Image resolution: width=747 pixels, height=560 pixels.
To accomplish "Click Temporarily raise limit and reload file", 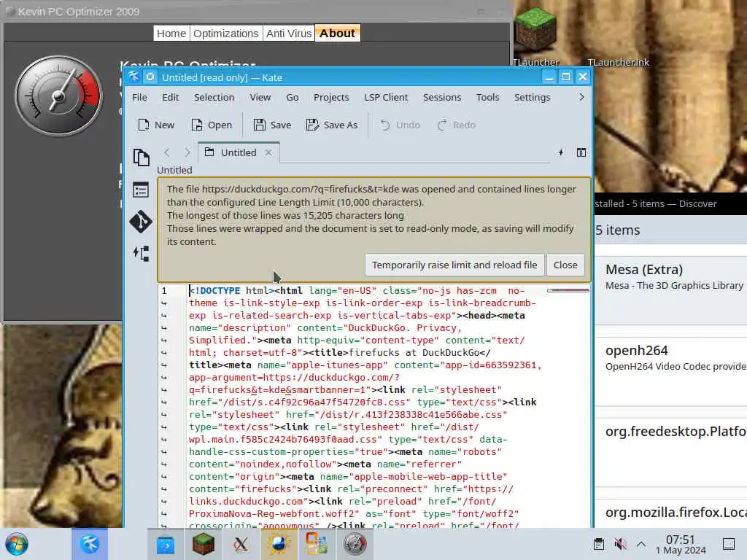I will 454,265.
